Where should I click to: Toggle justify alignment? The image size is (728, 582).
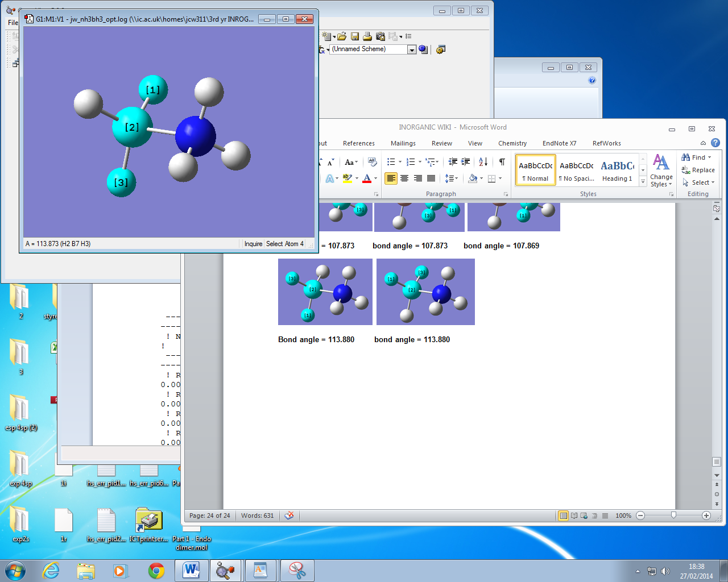(x=431, y=178)
